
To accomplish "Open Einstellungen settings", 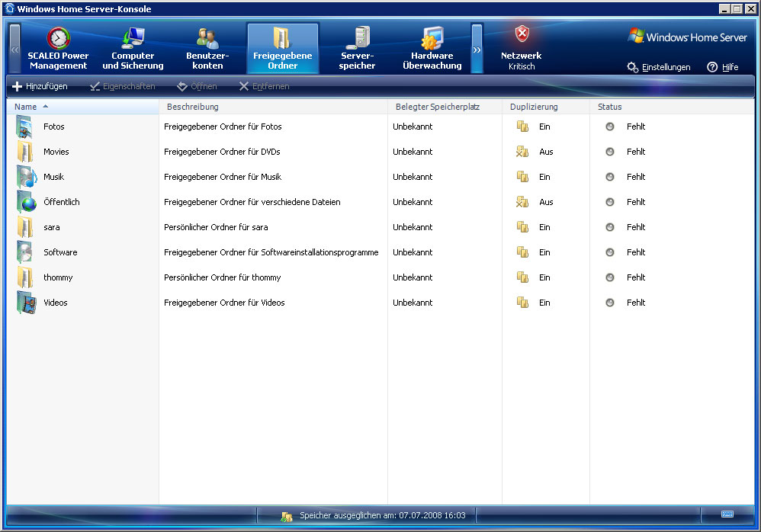I will [x=659, y=67].
